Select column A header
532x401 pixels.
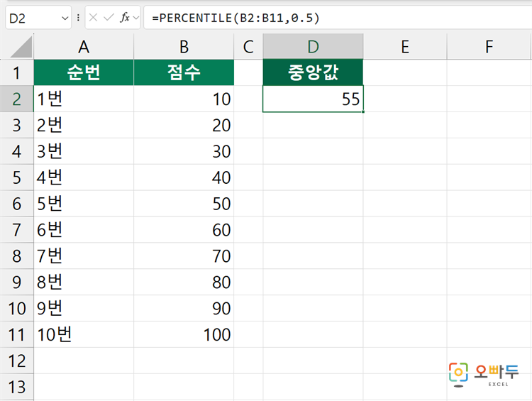coord(84,47)
